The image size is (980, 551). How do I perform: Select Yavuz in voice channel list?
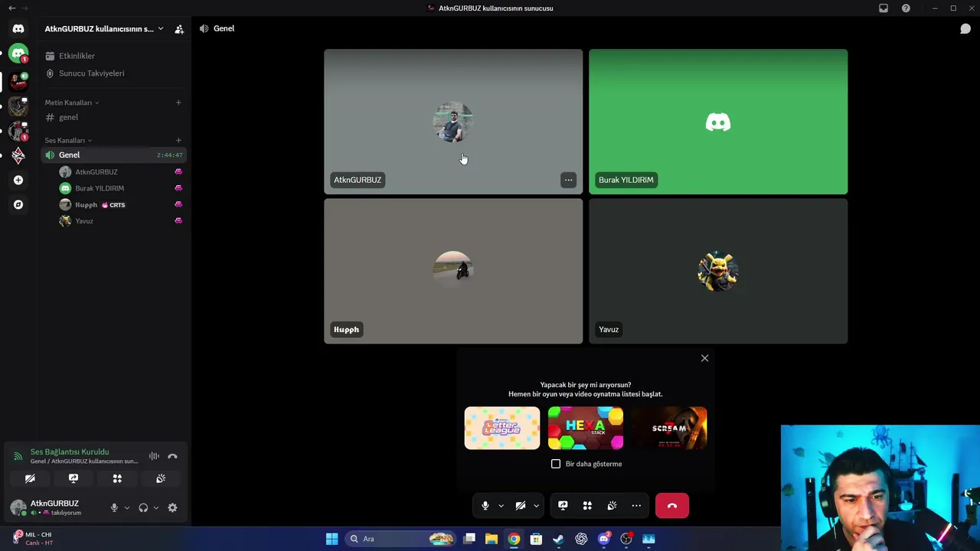[121, 221]
